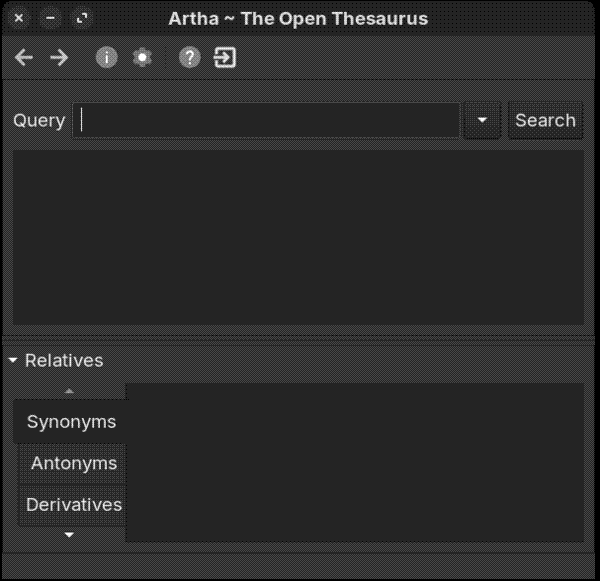Click the tab list up arrow

pyautogui.click(x=69, y=391)
